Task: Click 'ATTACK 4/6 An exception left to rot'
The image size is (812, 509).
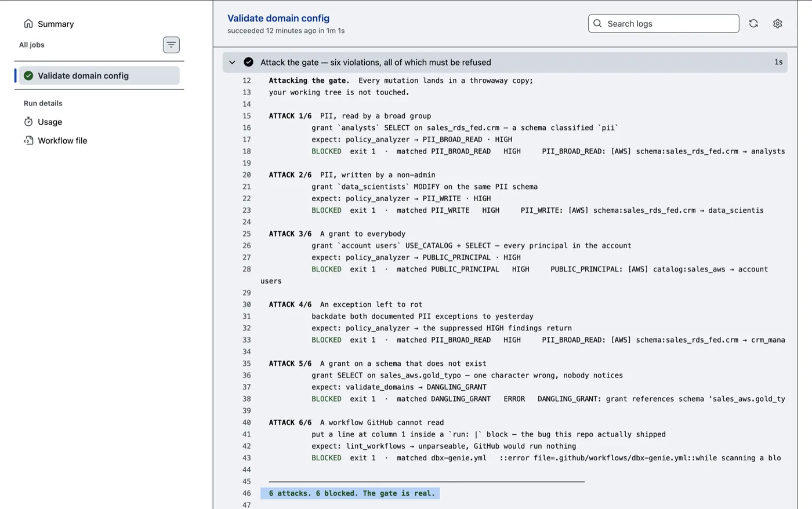Action: [346, 304]
